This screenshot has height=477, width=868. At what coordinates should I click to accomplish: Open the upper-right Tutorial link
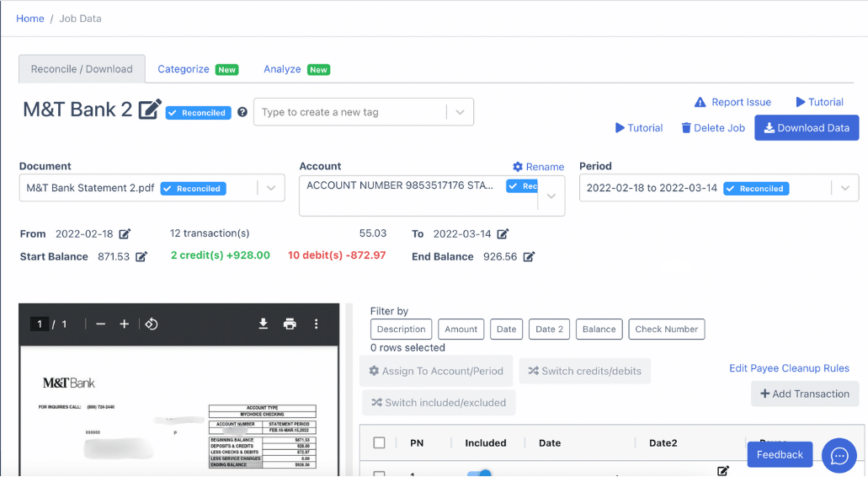pyautogui.click(x=820, y=102)
